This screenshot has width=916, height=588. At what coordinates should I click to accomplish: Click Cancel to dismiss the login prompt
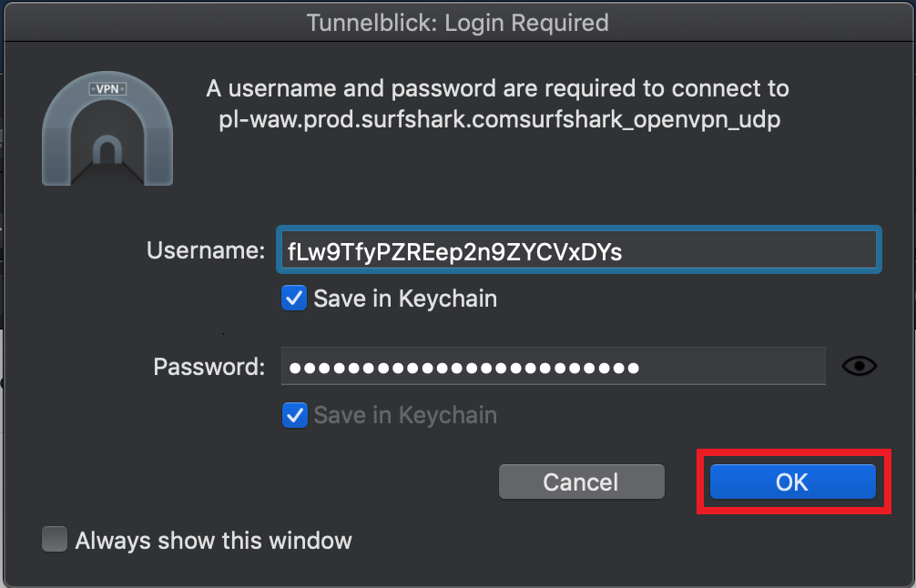581,482
